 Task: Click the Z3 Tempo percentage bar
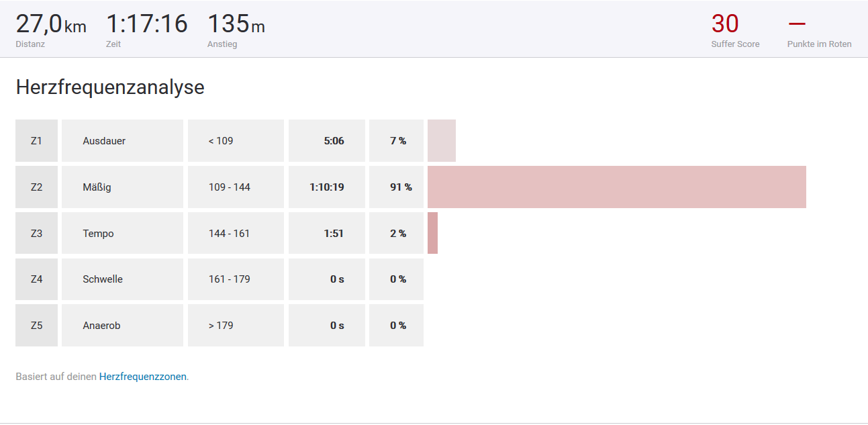[432, 234]
